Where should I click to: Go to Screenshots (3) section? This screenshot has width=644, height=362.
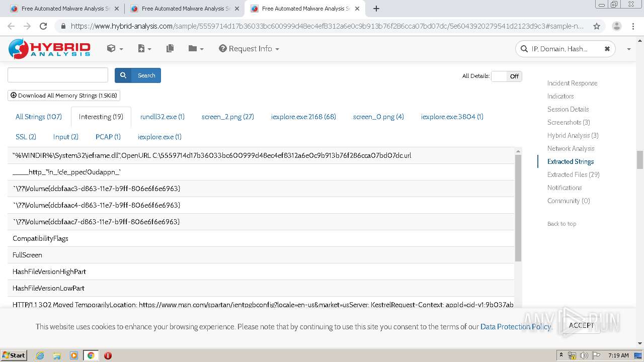[569, 122]
